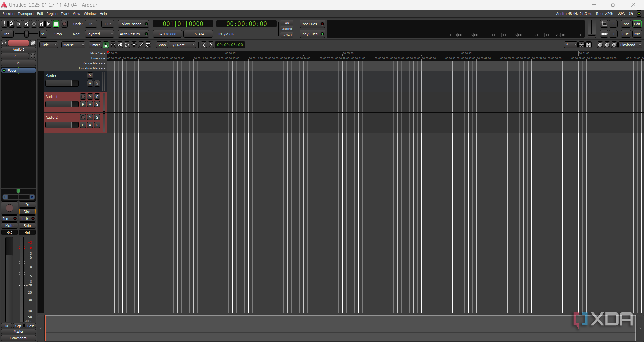
Task: Zoom to session icon
Action: pos(614,45)
